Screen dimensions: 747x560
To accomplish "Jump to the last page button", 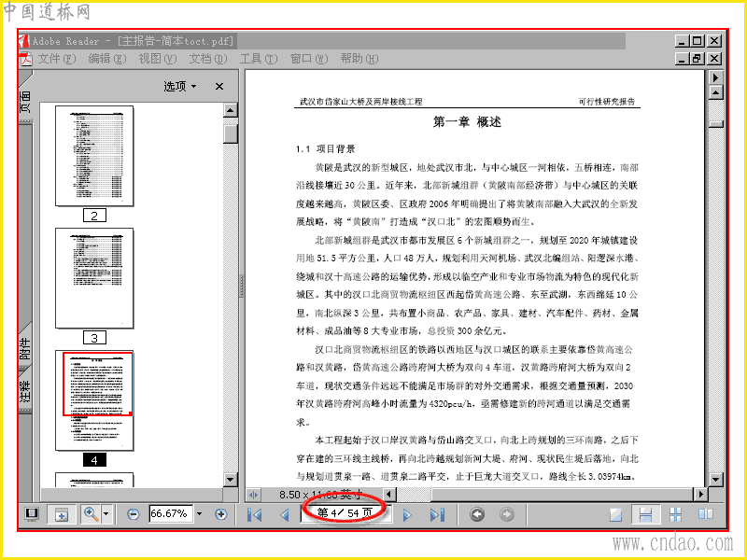I will pyautogui.click(x=437, y=515).
